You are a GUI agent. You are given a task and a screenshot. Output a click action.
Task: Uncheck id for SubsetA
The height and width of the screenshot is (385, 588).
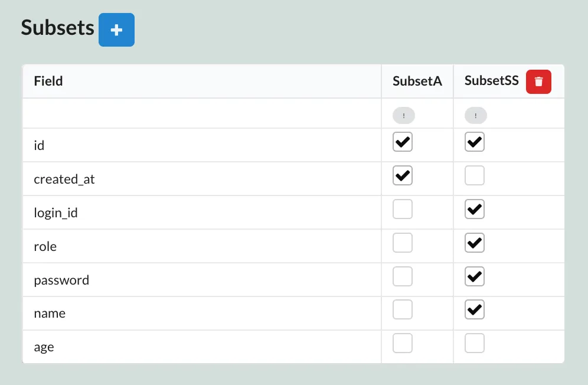pyautogui.click(x=403, y=142)
